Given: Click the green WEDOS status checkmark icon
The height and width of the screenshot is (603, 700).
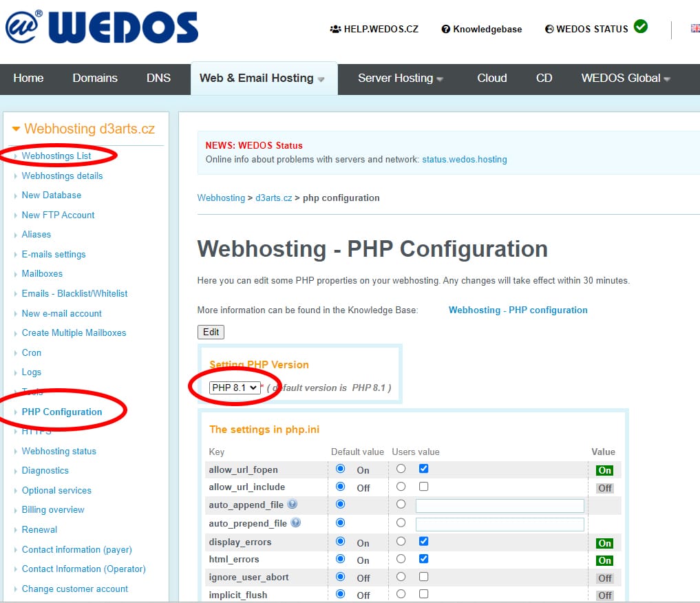Looking at the screenshot, I should [641, 26].
